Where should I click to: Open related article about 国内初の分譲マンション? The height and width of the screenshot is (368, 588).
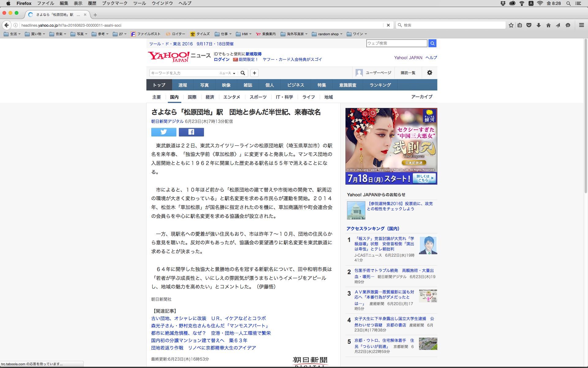point(199,340)
